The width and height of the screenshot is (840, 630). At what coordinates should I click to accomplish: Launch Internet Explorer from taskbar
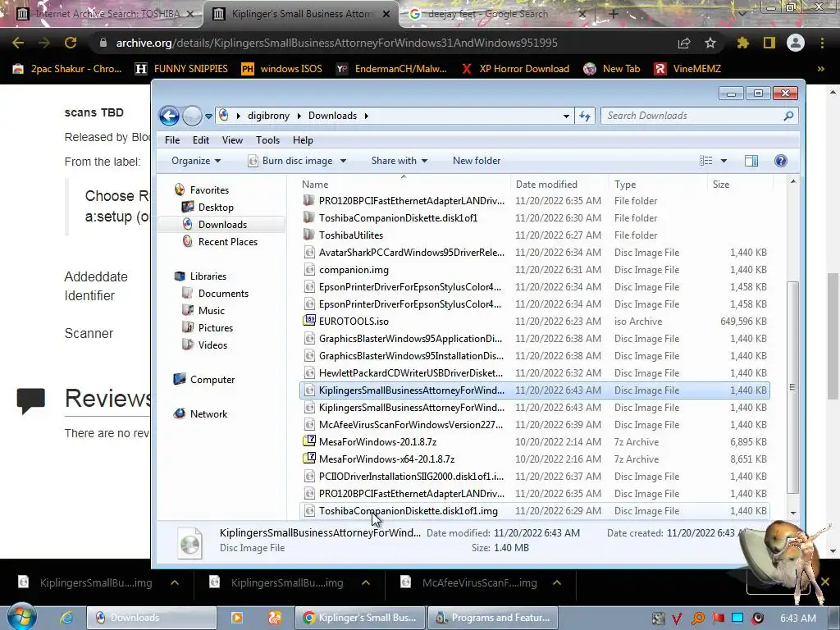(x=66, y=618)
